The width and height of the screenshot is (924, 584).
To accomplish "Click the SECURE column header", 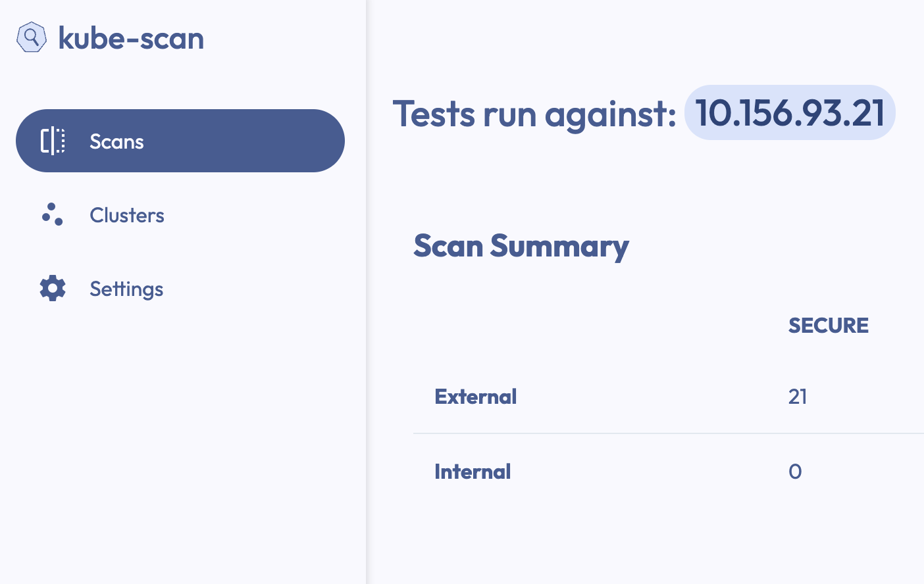I will pyautogui.click(x=828, y=326).
